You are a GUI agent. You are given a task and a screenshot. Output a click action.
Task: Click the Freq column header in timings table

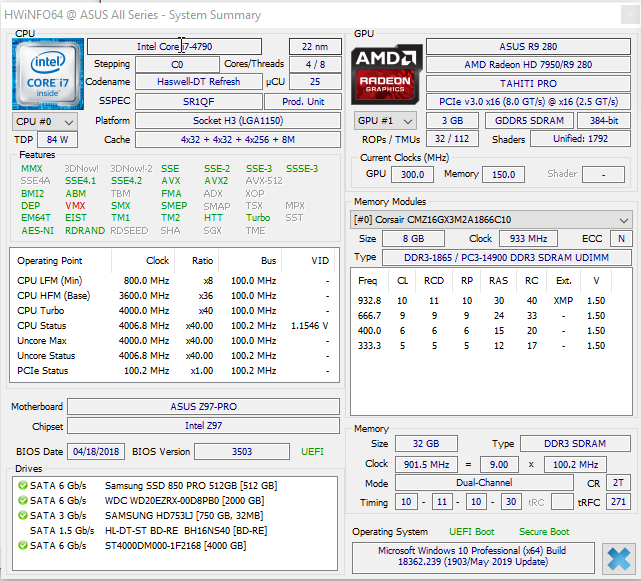click(x=367, y=281)
